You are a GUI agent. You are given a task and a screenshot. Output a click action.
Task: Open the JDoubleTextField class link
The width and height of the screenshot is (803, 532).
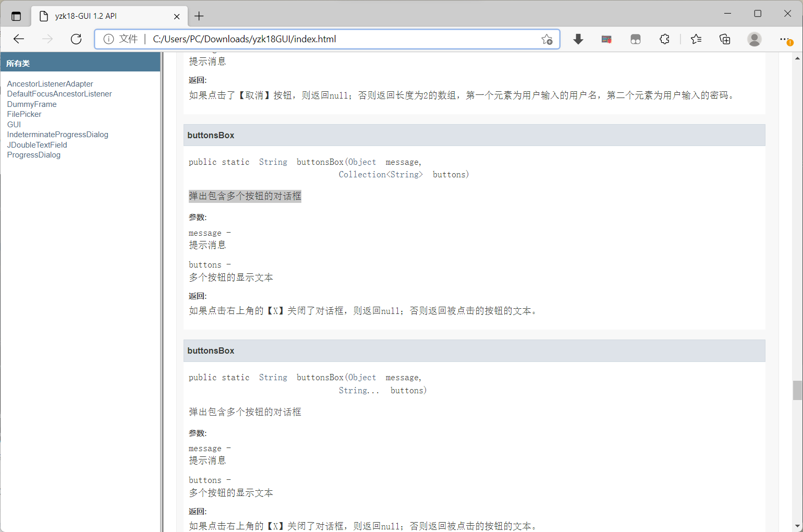pyautogui.click(x=37, y=144)
